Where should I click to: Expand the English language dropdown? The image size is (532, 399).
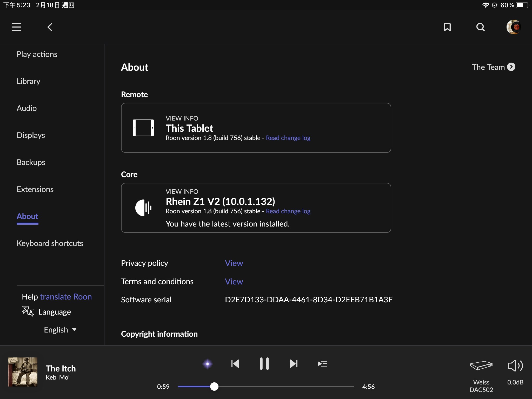60,330
